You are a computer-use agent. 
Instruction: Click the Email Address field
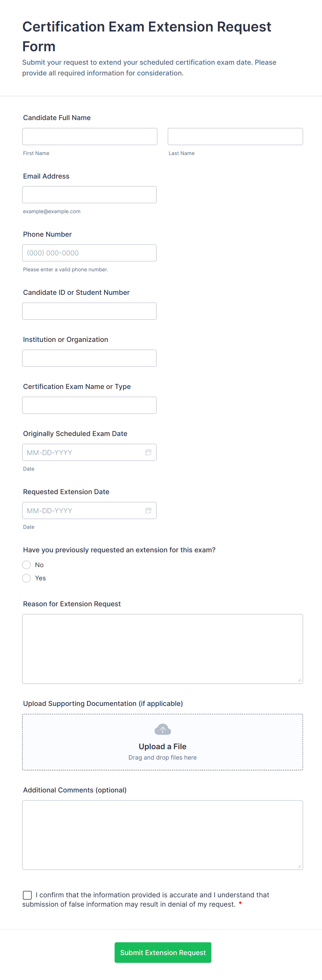(89, 195)
